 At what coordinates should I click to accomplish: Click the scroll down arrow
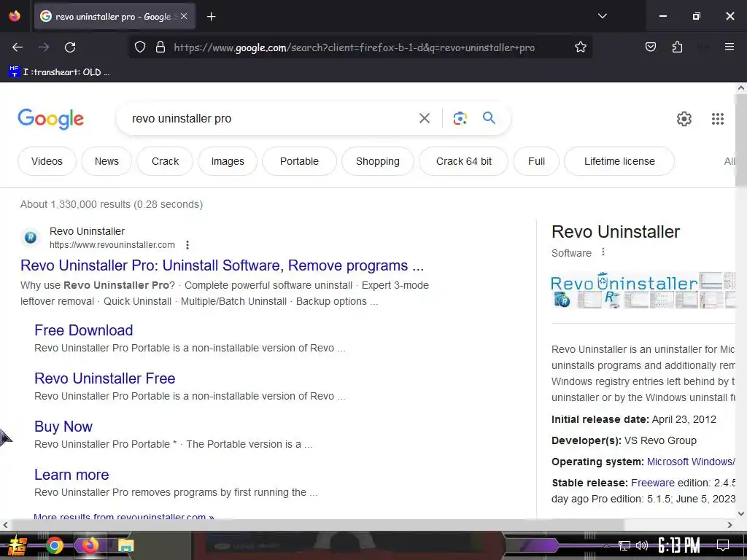741,513
